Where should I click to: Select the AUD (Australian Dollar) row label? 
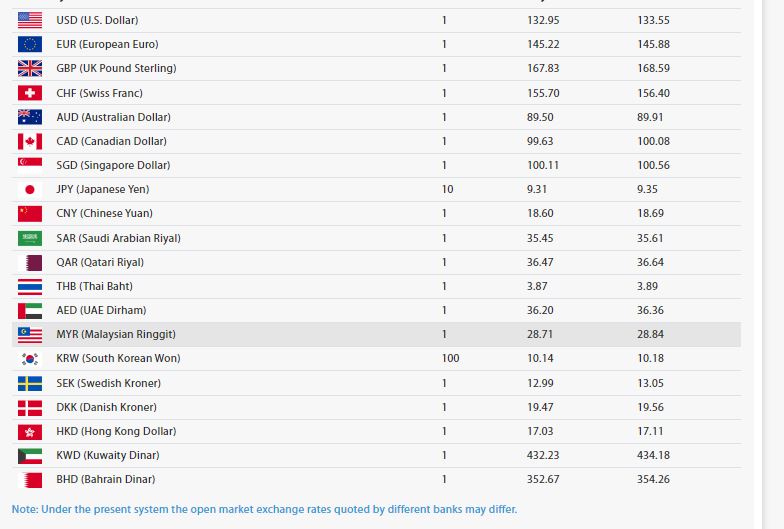pyautogui.click(x=113, y=117)
